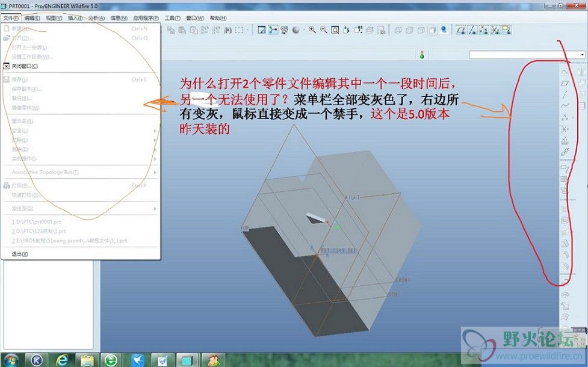Open the 编辑(E) menu
The width and height of the screenshot is (588, 367).
coord(32,18)
